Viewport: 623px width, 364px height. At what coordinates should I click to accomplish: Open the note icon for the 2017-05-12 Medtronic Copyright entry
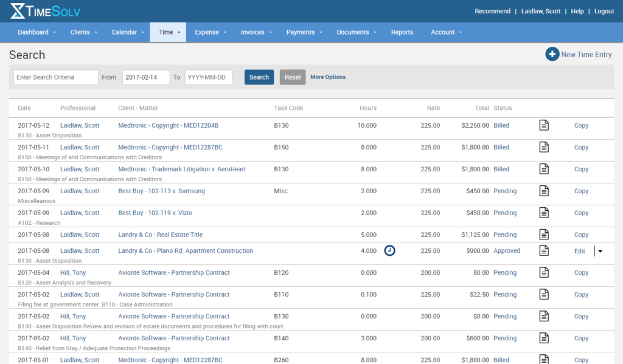pos(543,125)
